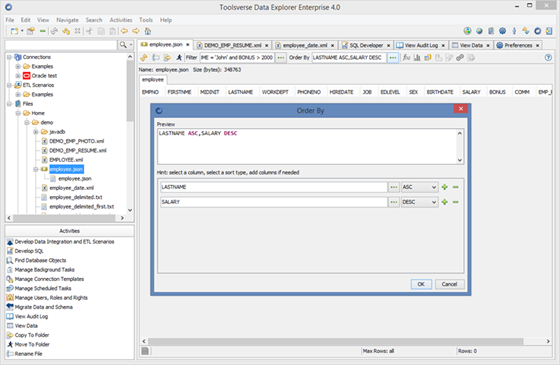Expand the javadb folder node
The width and height of the screenshot is (560, 365).
tap(36, 132)
